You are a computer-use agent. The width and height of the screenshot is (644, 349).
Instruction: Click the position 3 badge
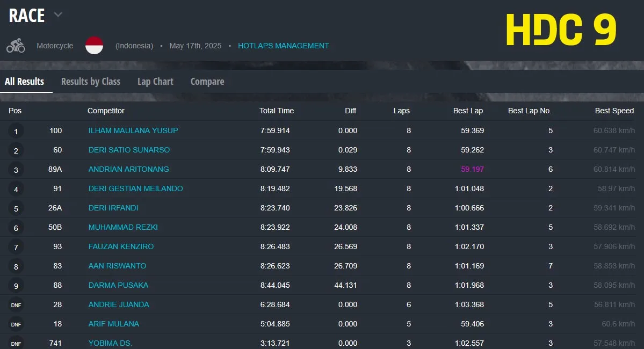16,170
